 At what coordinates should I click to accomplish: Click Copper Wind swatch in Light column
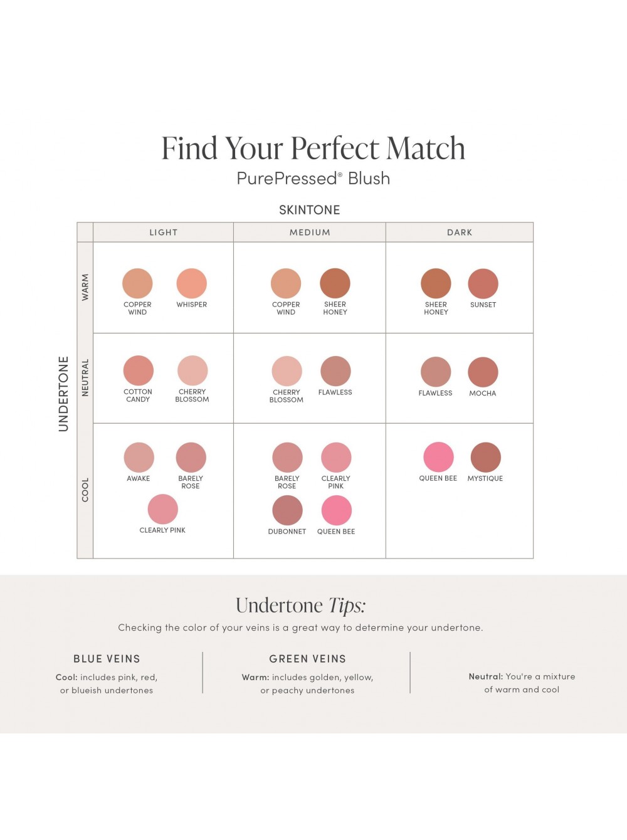137,283
